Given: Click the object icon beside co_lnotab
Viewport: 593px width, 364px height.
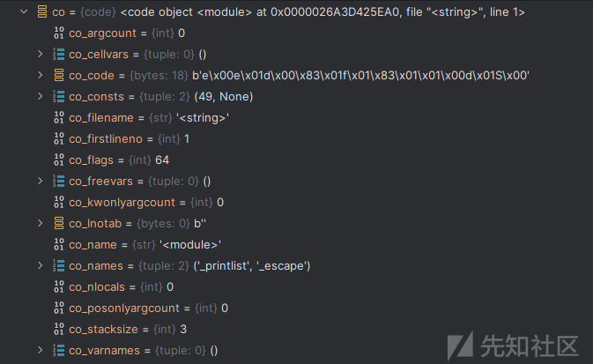Looking at the screenshot, I should [x=59, y=223].
